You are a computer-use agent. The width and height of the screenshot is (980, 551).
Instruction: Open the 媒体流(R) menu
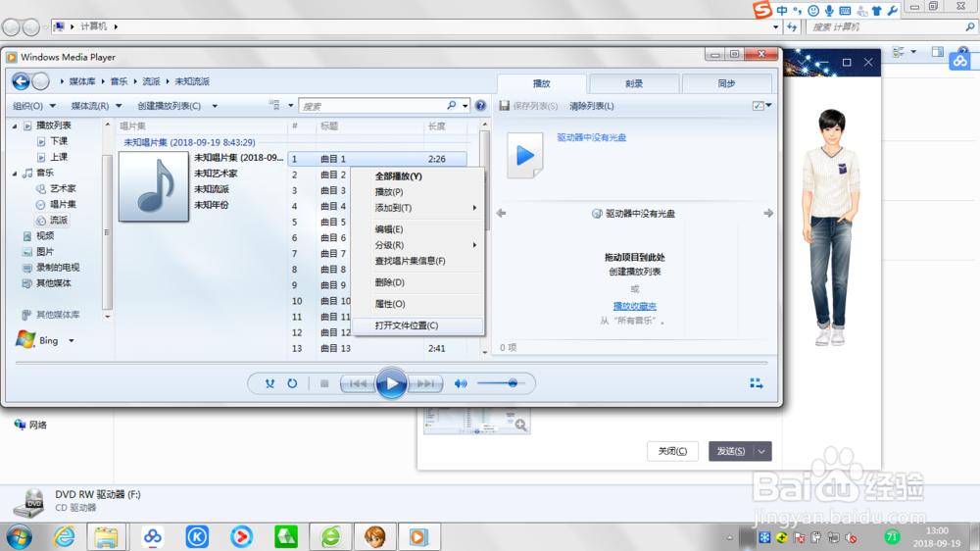click(96, 106)
